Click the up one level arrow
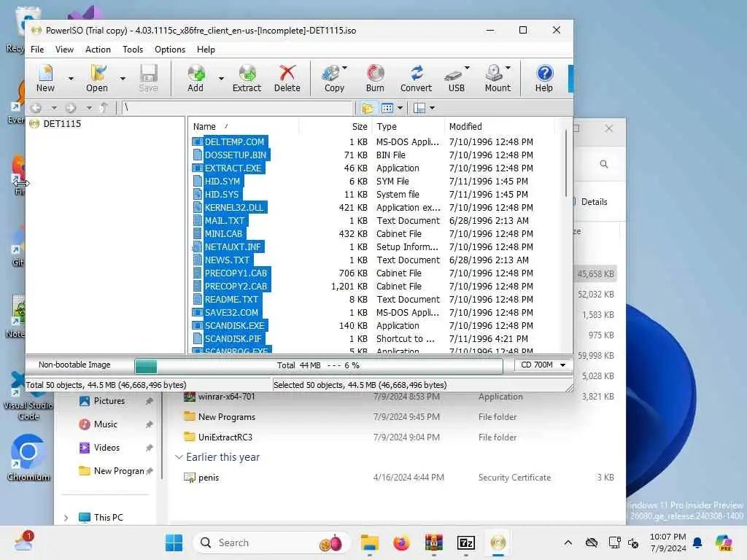747x560 pixels. (104, 108)
